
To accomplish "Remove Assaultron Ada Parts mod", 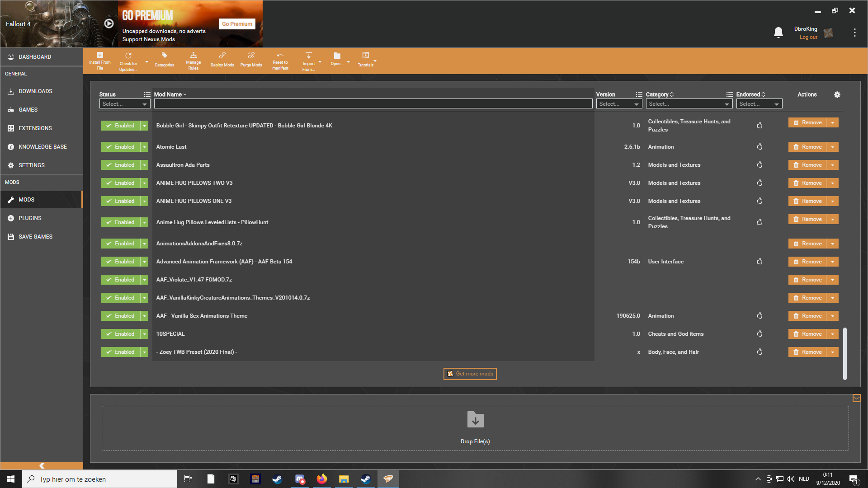I will click(x=807, y=165).
